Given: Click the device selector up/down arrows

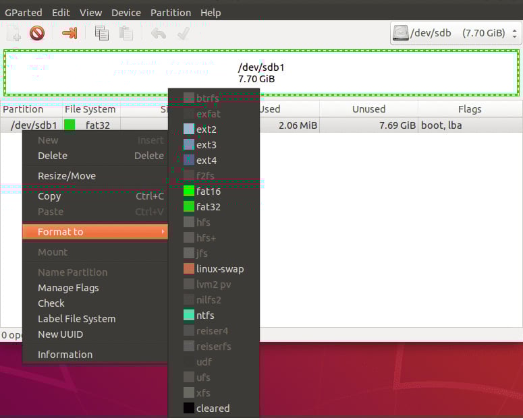Looking at the screenshot, I should click(x=515, y=33).
